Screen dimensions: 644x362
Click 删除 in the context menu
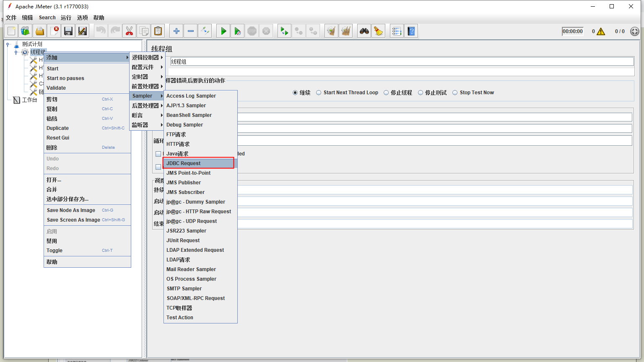[x=87, y=147]
